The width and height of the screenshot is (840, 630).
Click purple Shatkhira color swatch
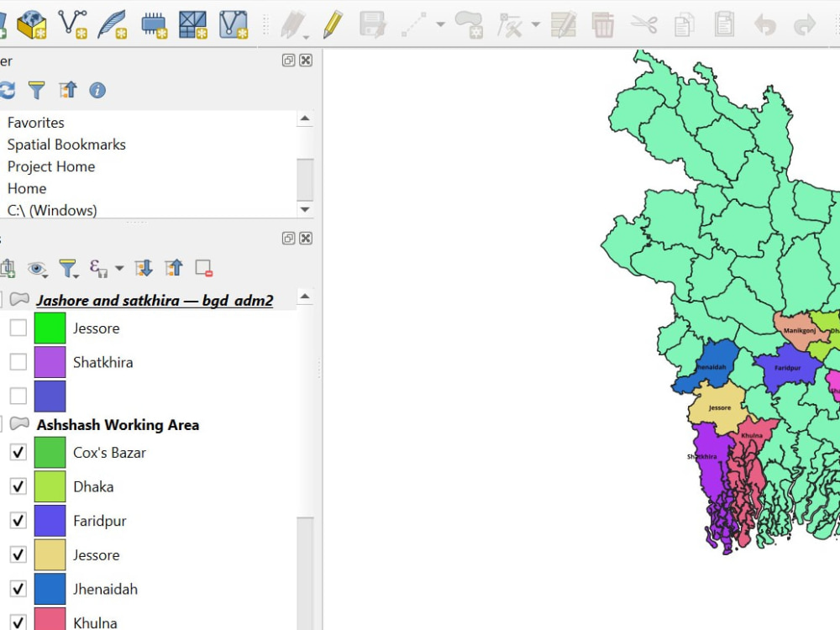pos(50,361)
